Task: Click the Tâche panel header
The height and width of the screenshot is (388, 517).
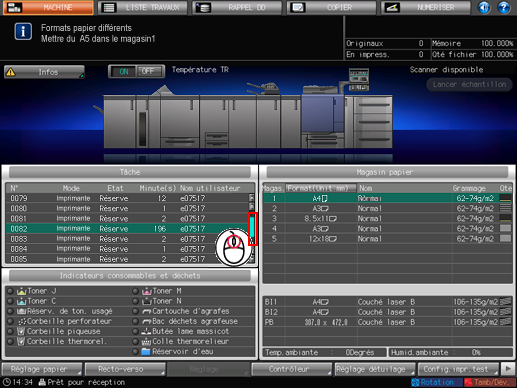Action: (130, 172)
